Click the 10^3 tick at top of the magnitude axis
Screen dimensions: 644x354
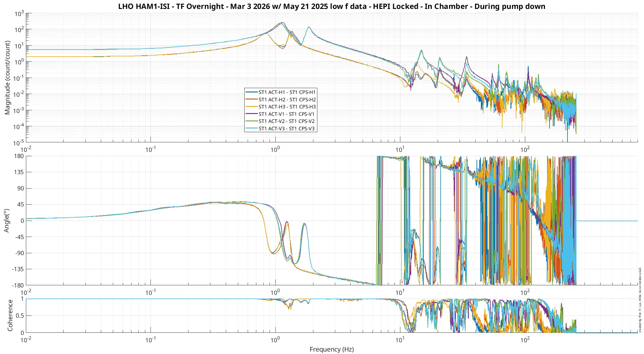pyautogui.click(x=19, y=14)
